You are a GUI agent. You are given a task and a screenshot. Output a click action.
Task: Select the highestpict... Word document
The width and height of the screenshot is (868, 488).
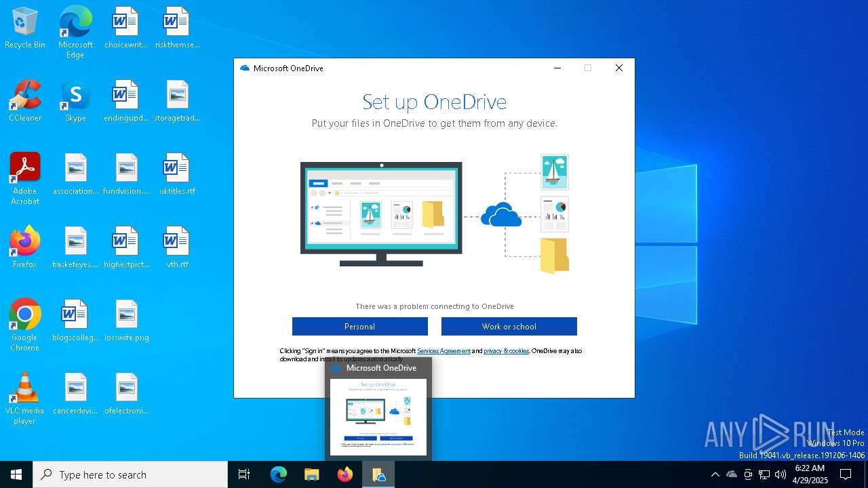pos(126,248)
